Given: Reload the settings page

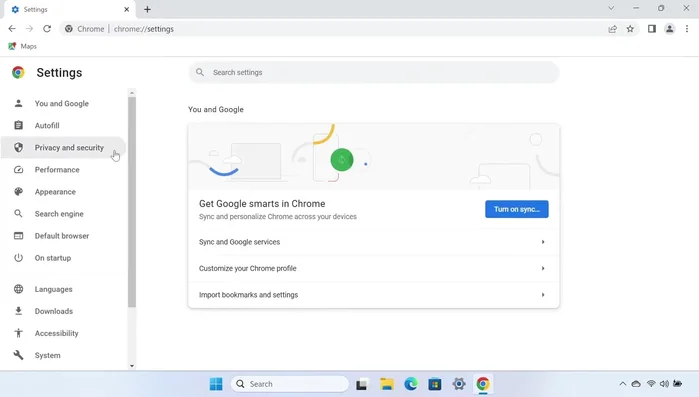Looking at the screenshot, I should pyautogui.click(x=47, y=29).
